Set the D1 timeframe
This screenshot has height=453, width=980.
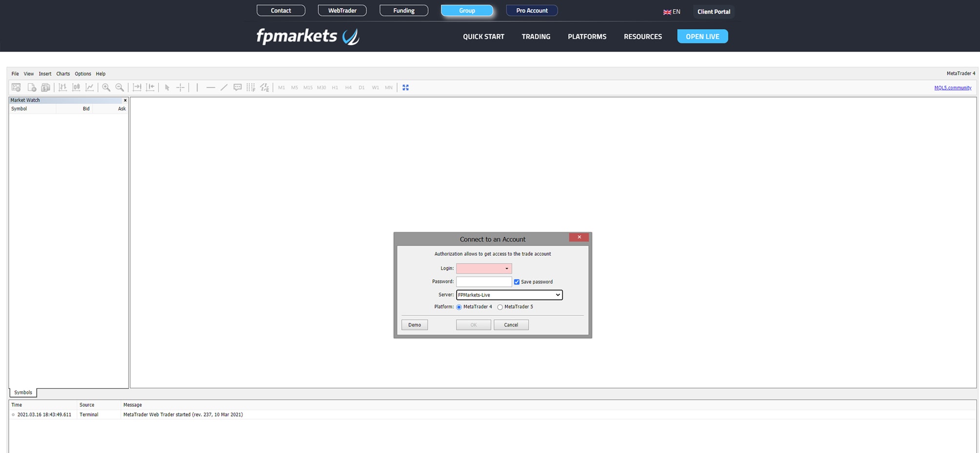pos(361,88)
